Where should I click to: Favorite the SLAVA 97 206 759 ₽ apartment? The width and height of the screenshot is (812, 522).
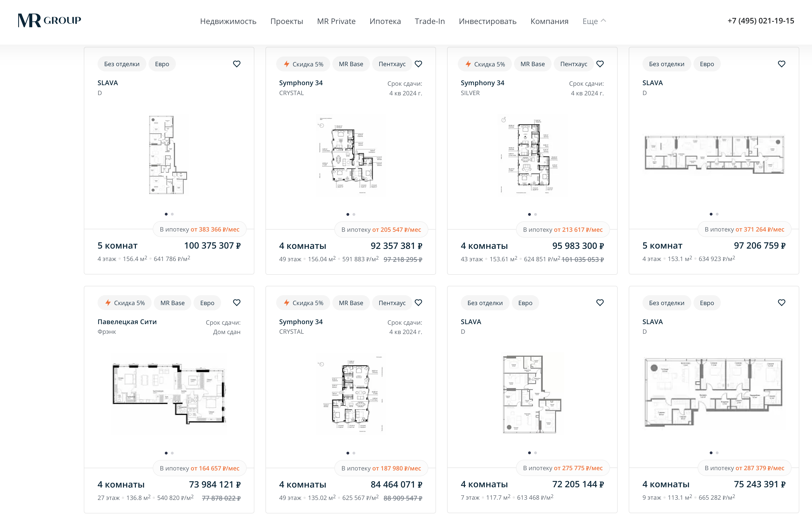[782, 64]
